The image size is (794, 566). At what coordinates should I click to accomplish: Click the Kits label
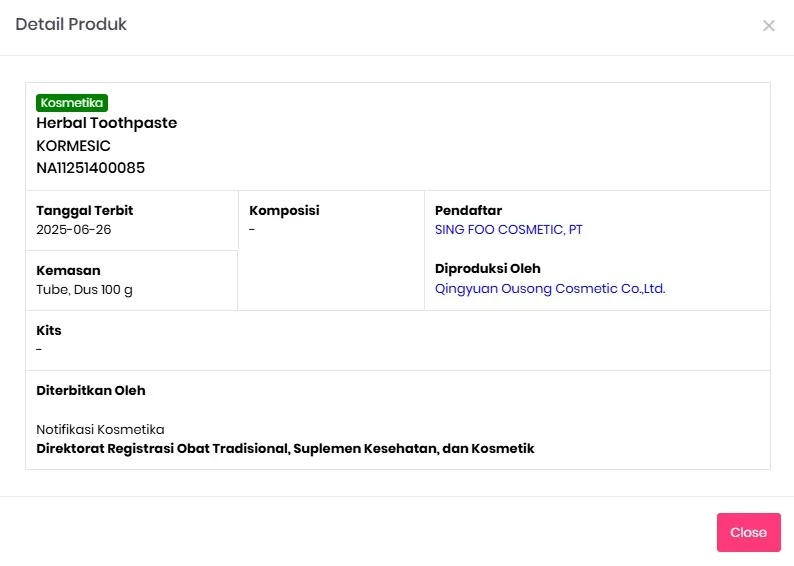coord(49,331)
